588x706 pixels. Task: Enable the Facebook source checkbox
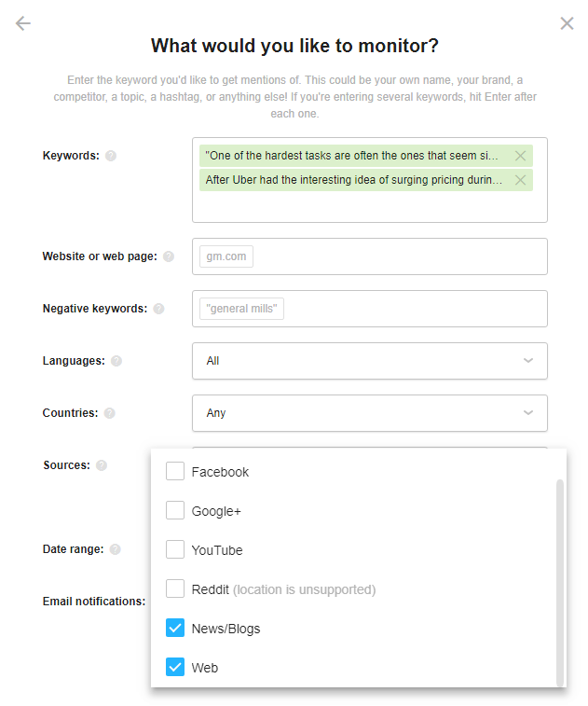(175, 471)
